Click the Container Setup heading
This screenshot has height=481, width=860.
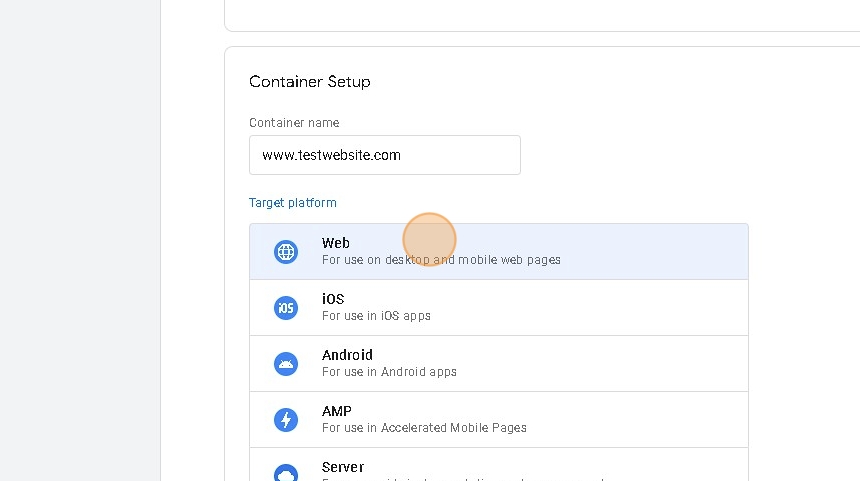[x=310, y=82]
